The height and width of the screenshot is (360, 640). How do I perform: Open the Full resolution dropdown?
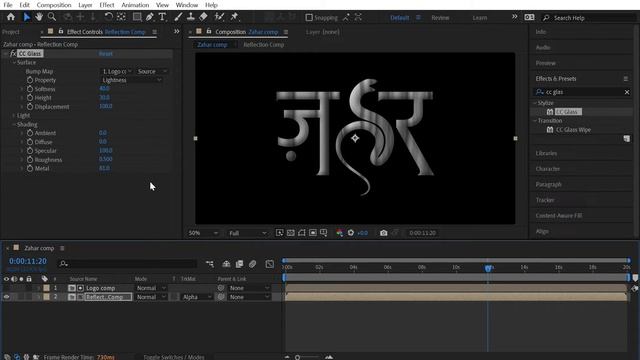click(x=247, y=233)
